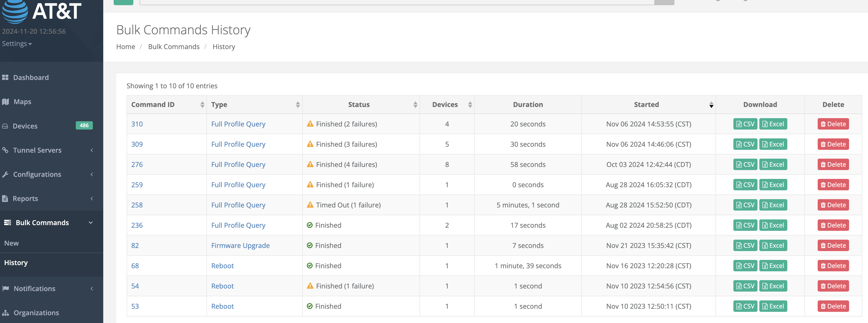Download CSV for command 310
The width and height of the screenshot is (868, 323).
pyautogui.click(x=745, y=124)
